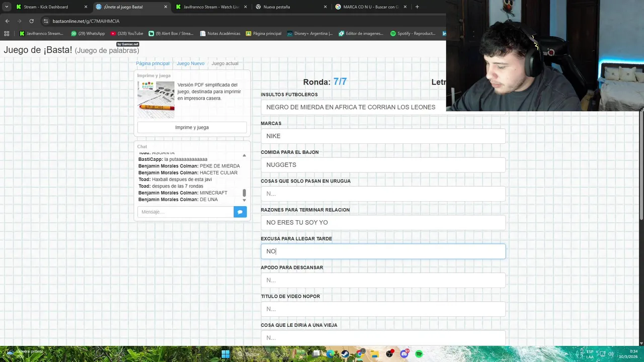Image resolution: width=644 pixels, height=362 pixels.
Task: Close the ¡Únete al juego Basta! tab
Action: (x=166, y=7)
